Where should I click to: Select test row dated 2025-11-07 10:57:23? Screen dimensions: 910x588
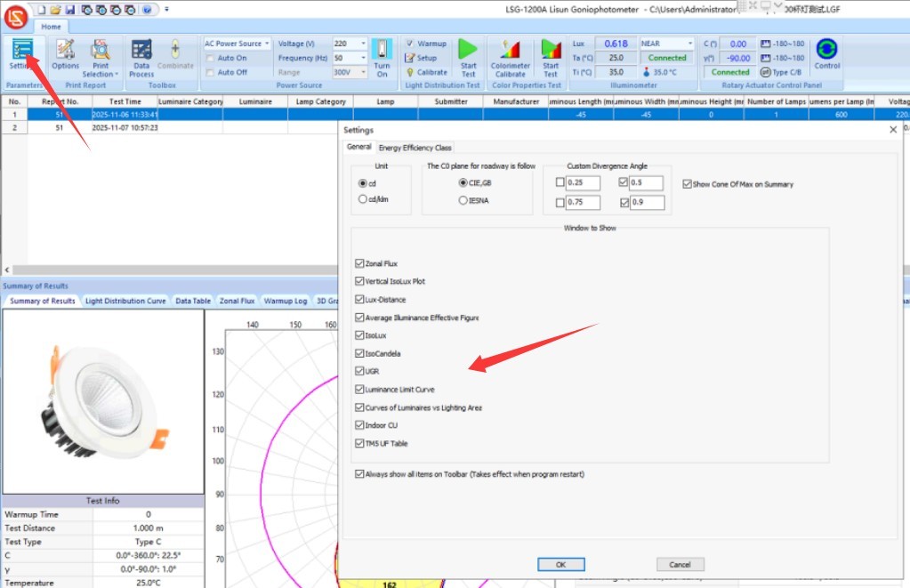coord(170,128)
